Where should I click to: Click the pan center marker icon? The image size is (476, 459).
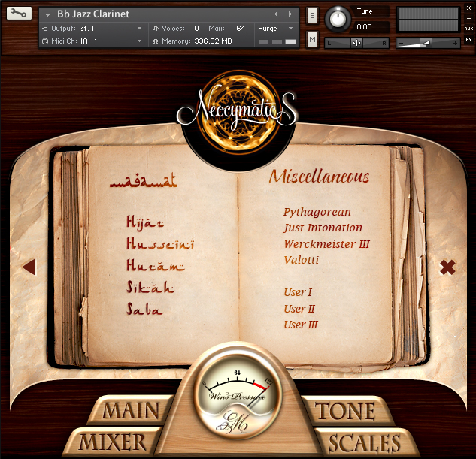pyautogui.click(x=356, y=43)
